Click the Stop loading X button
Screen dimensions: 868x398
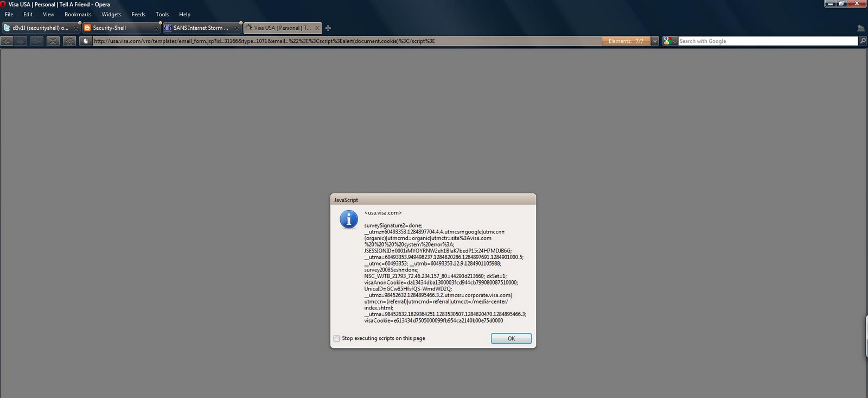tap(53, 41)
